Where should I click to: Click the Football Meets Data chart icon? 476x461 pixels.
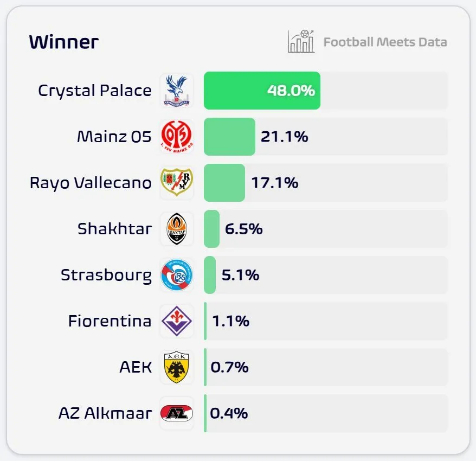pyautogui.click(x=301, y=42)
